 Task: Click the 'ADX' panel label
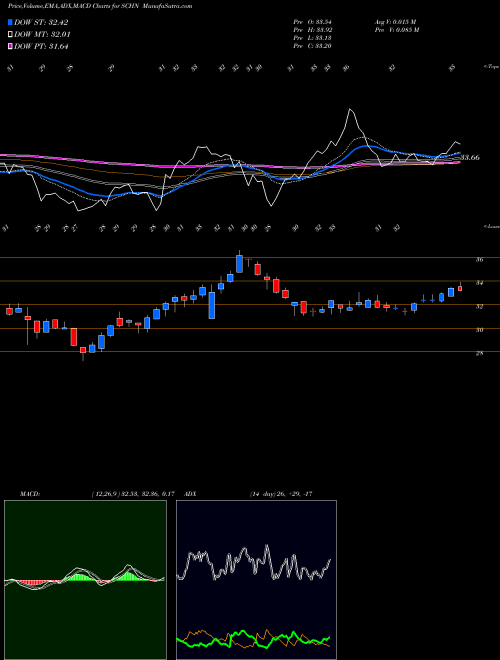(x=190, y=494)
